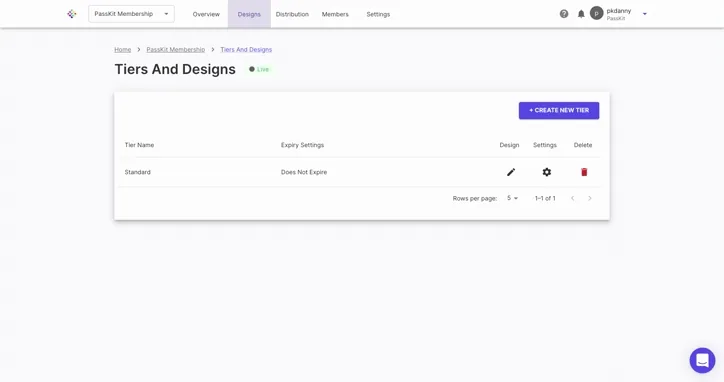Click the Create New Tier button
Image resolution: width=724 pixels, height=382 pixels.
[559, 110]
